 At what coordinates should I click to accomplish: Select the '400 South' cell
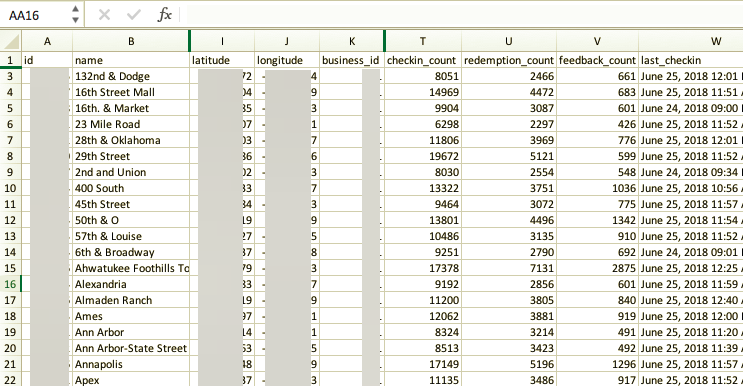(x=131, y=188)
